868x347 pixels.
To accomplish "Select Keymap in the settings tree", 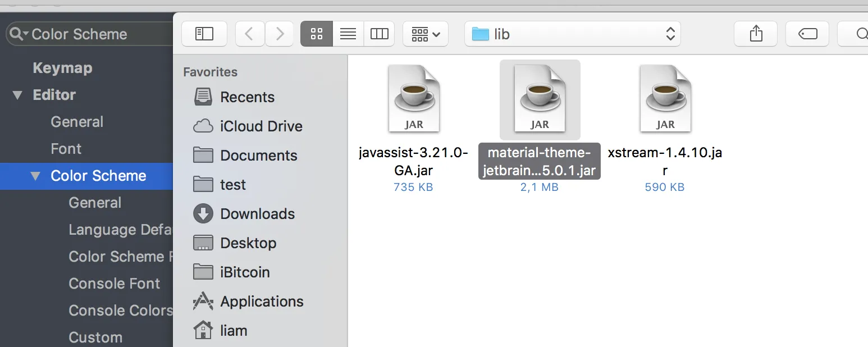I will point(62,68).
